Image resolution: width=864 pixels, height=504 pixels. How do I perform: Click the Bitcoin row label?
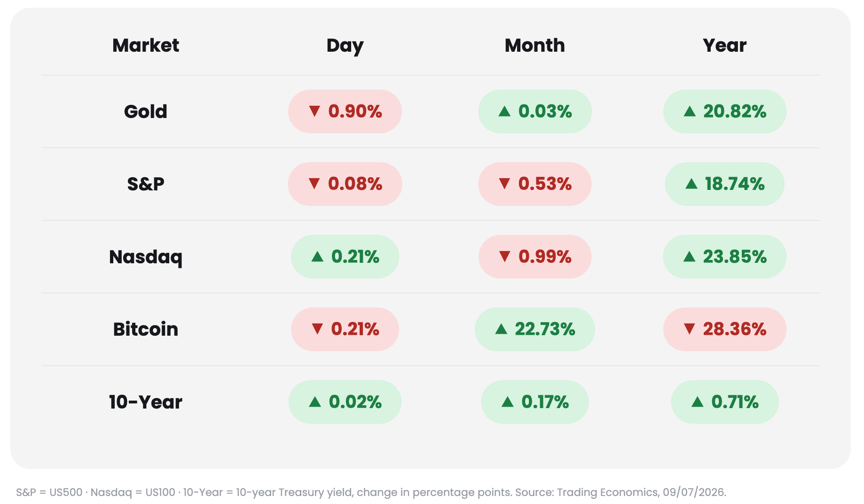(x=146, y=329)
